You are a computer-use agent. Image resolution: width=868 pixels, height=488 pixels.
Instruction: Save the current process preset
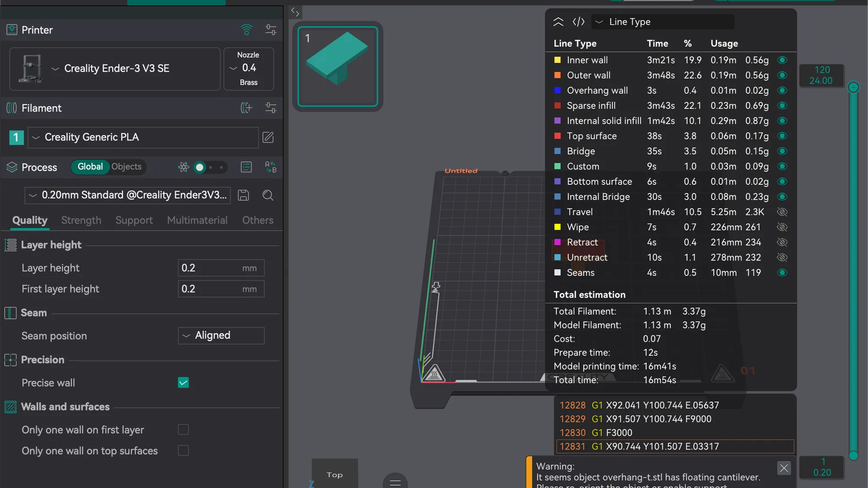pos(243,195)
